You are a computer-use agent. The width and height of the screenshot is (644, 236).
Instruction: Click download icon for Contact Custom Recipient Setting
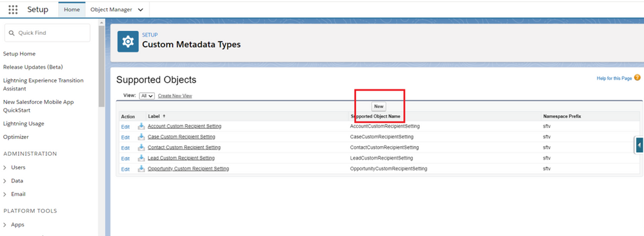pos(141,147)
